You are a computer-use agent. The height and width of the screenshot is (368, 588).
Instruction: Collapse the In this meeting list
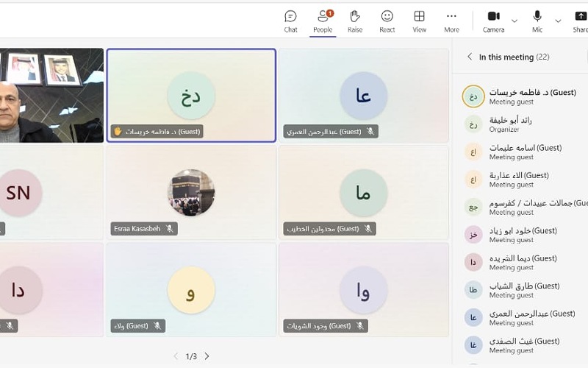point(470,57)
